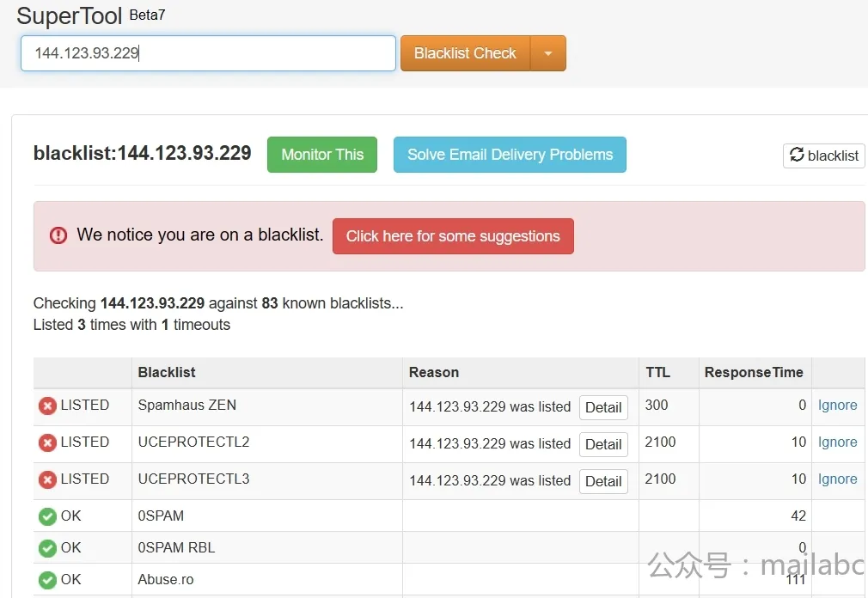The height and width of the screenshot is (598, 868).
Task: Click the red warning icon in blacklist alert
Action: pyautogui.click(x=58, y=235)
